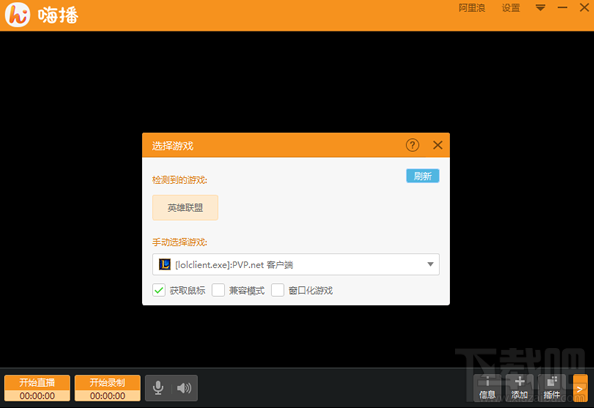Minimize the 嗨播 window
Viewport: 594px width, 408px height.
click(563, 8)
